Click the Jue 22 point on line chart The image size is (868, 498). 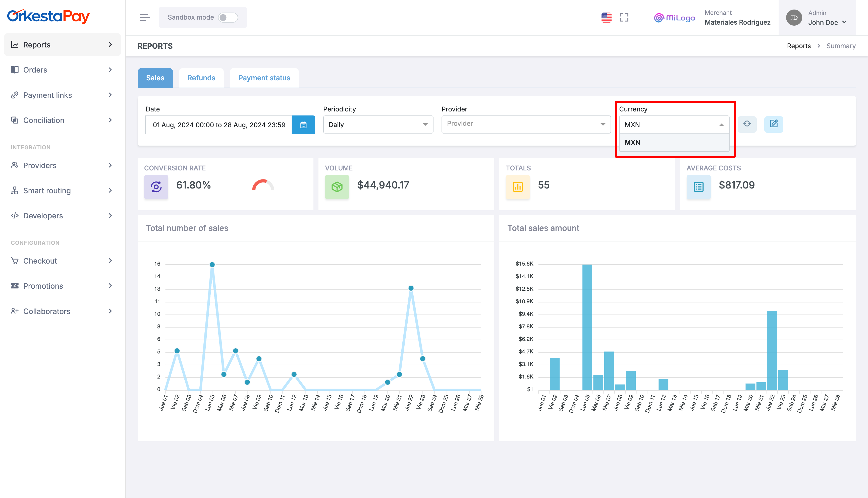coord(411,288)
